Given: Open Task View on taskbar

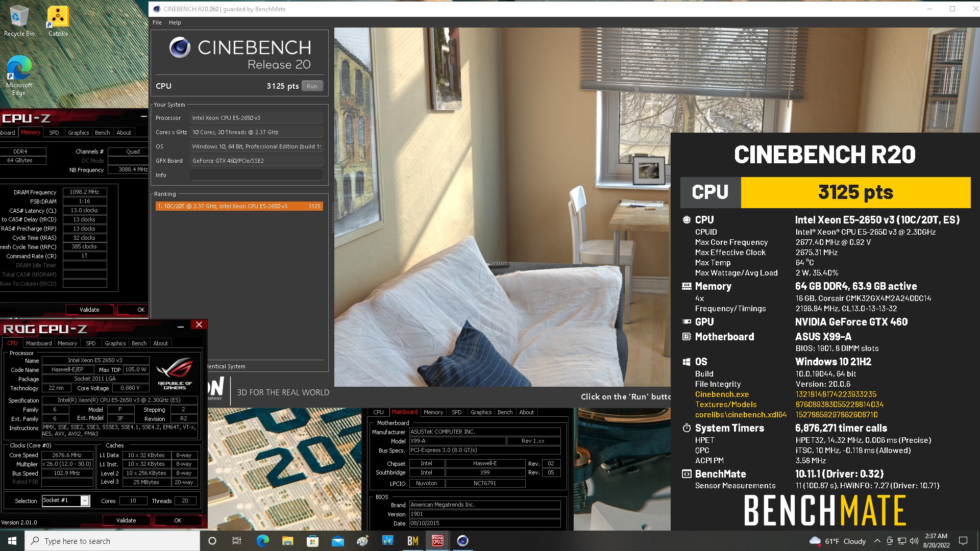Looking at the screenshot, I should coord(237,541).
